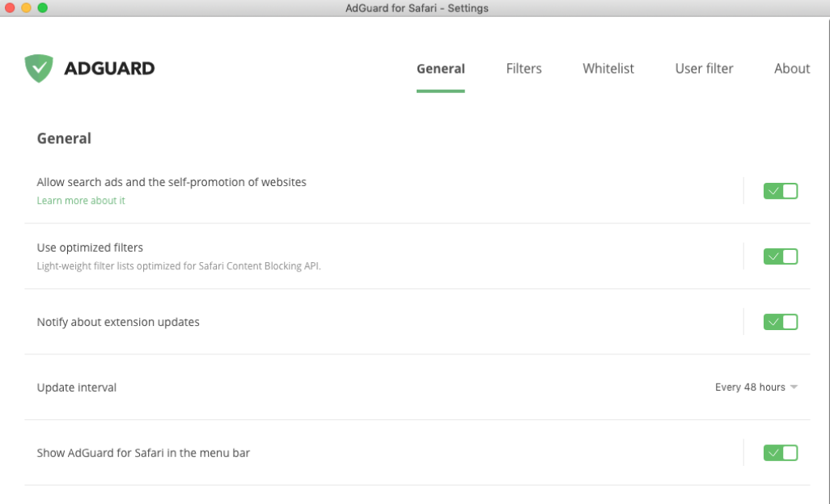The height and width of the screenshot is (504, 830).
Task: Click the Notify about extension updates label
Action: (118, 322)
